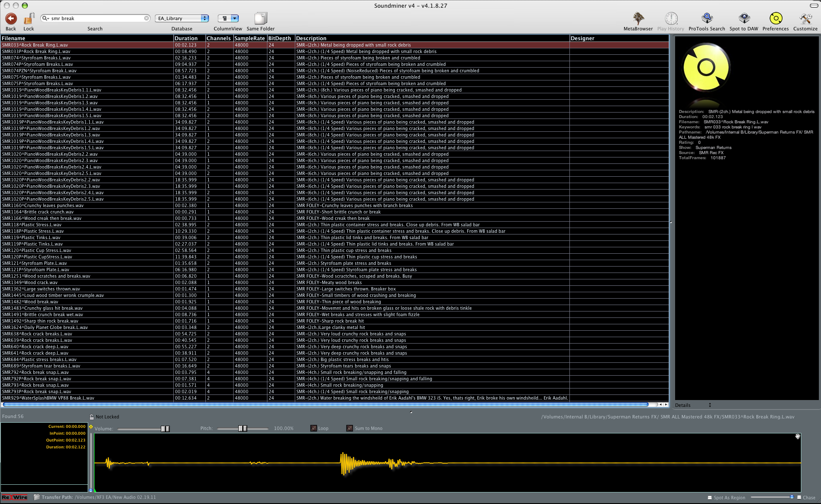Screen dimensions: 821x504
Task: Click the Pitch slider handle
Action: pos(243,428)
